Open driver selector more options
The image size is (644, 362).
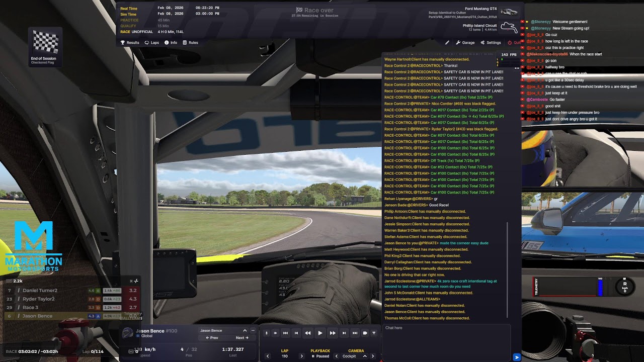pyautogui.click(x=252, y=330)
